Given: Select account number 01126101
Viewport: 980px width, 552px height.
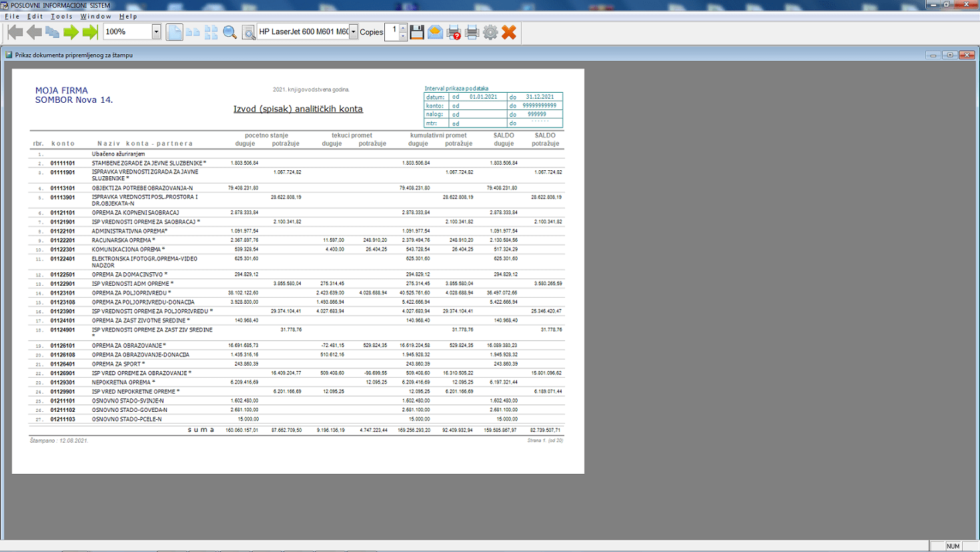Looking at the screenshot, I should [x=63, y=346].
